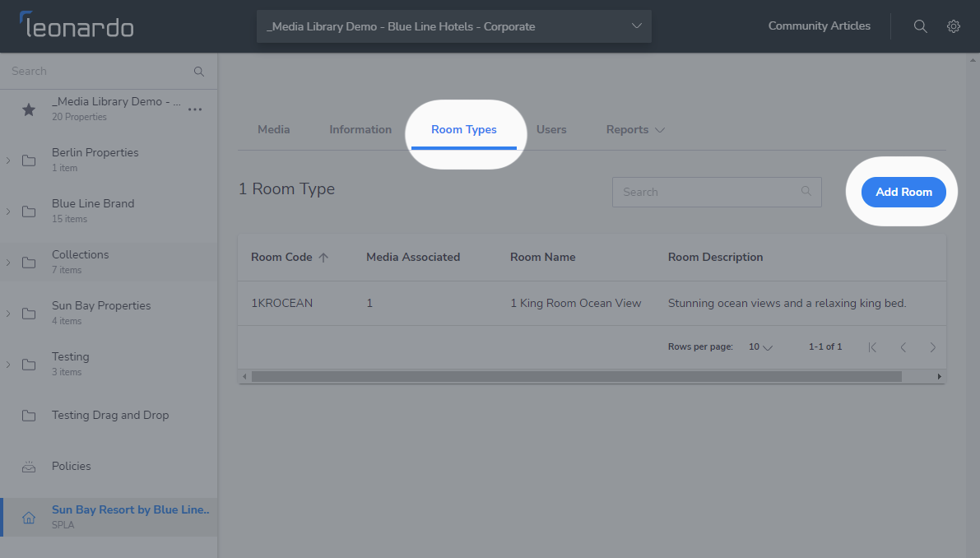This screenshot has height=558, width=980.
Task: Click the right arrow of horizontal scrollbar
Action: pyautogui.click(x=939, y=377)
